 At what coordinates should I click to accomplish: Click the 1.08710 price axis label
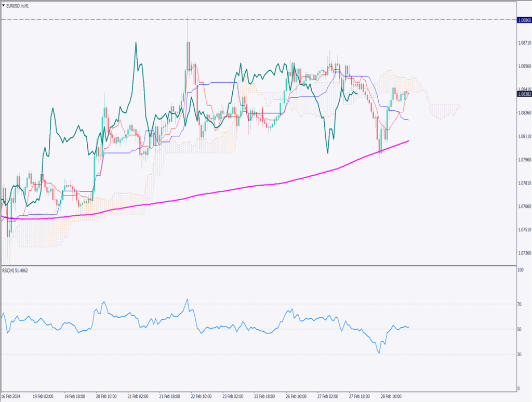tap(524, 43)
